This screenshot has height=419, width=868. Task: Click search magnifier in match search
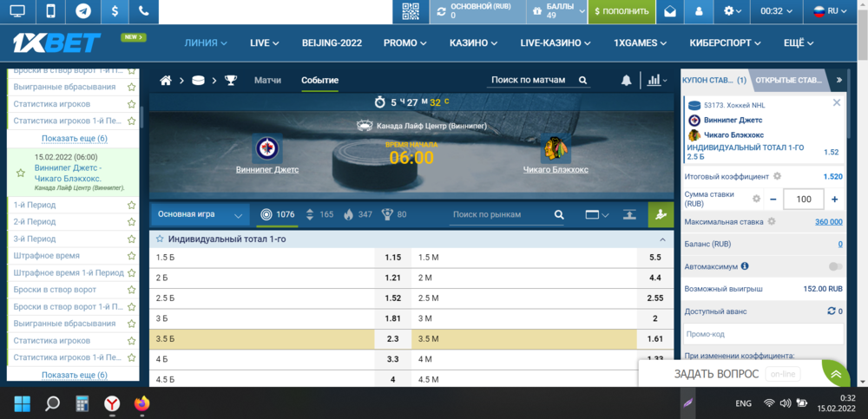click(x=582, y=81)
